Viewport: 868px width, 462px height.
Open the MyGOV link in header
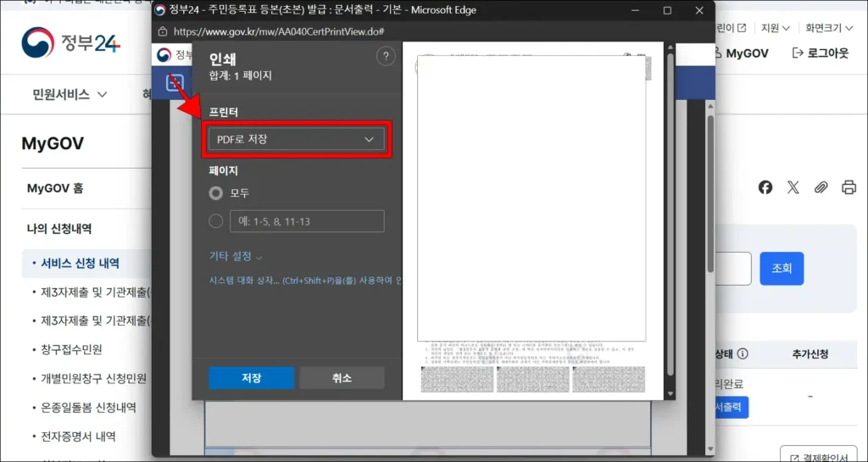(x=741, y=53)
